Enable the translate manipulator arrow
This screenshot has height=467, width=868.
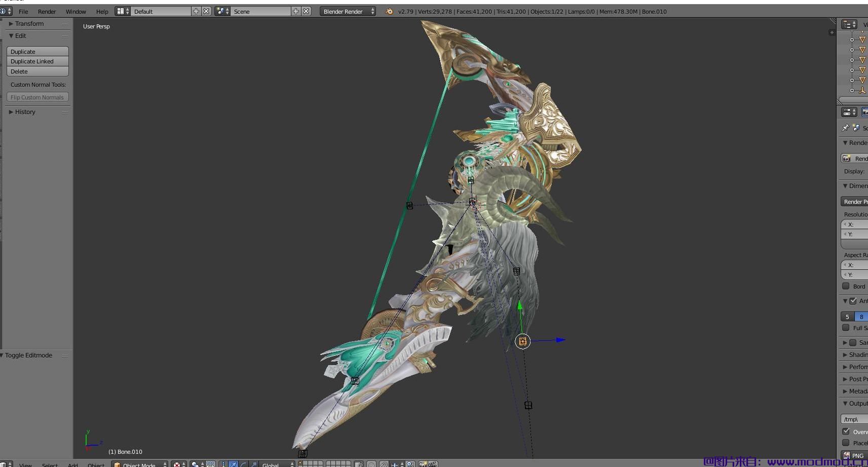pyautogui.click(x=233, y=464)
